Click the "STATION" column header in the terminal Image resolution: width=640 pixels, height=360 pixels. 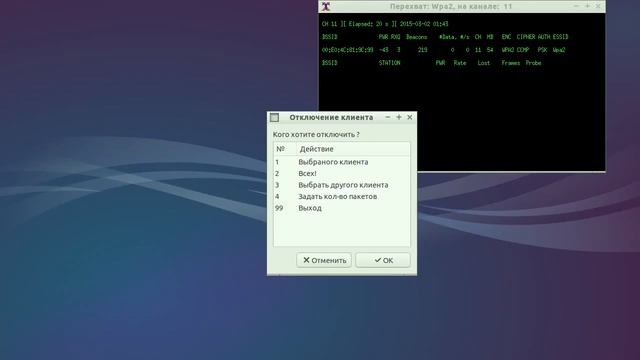click(x=389, y=63)
